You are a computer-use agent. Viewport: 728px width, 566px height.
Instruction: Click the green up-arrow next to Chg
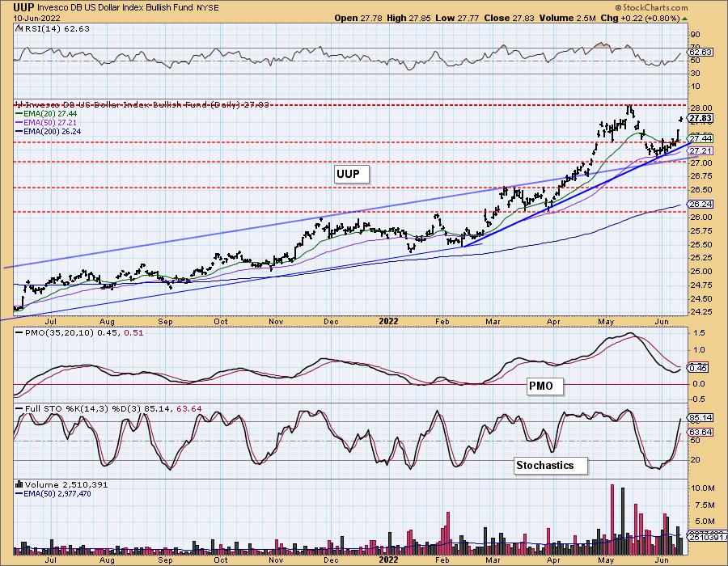coord(685,19)
